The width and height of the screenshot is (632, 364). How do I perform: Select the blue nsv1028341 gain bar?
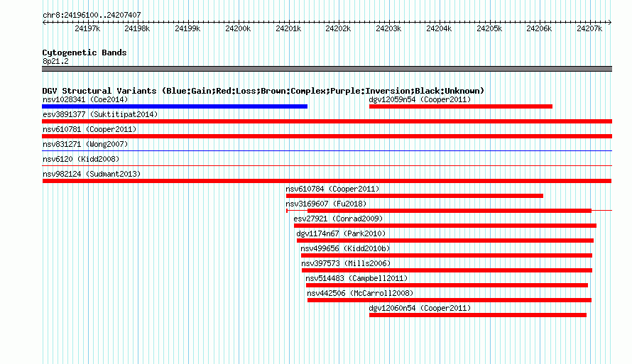click(x=175, y=106)
